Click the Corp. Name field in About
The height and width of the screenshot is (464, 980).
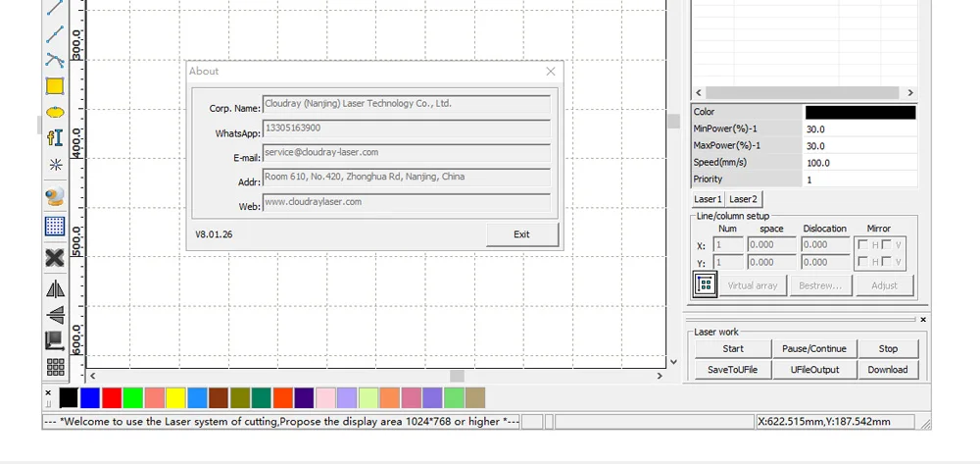tap(407, 104)
